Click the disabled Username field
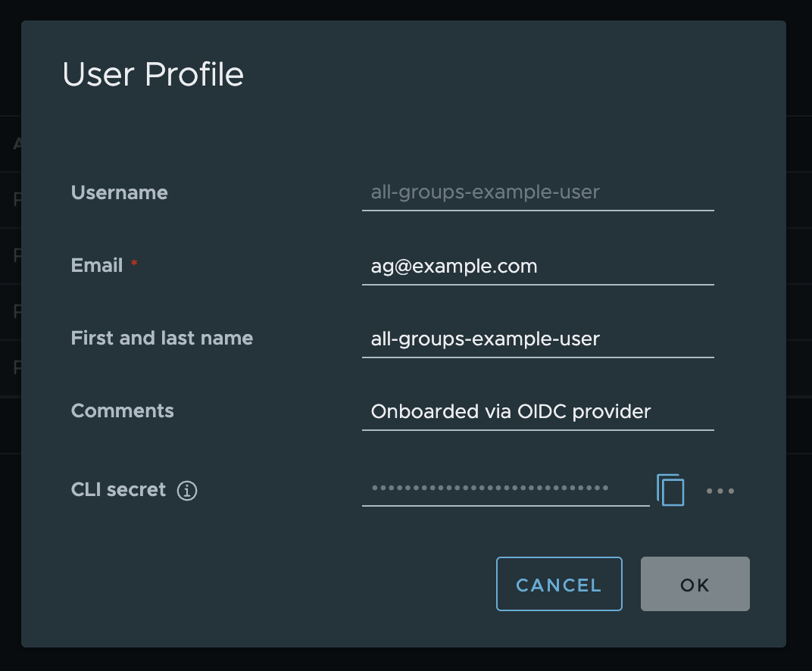 [x=538, y=193]
